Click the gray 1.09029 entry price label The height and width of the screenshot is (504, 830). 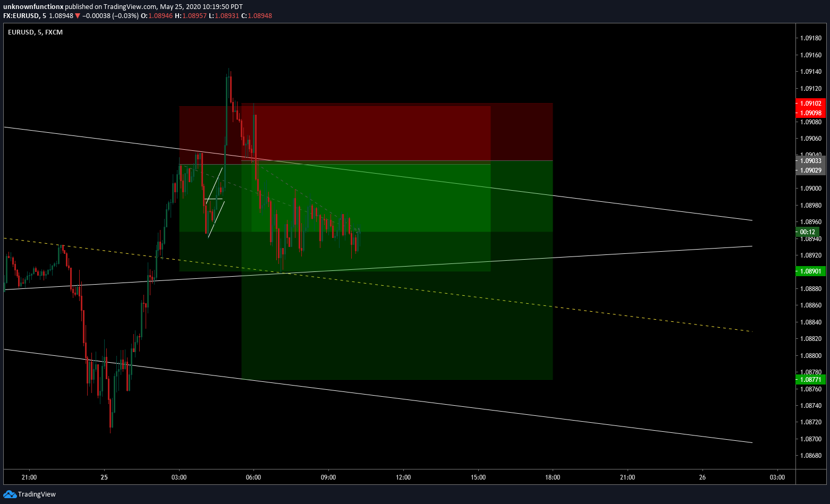coord(810,170)
